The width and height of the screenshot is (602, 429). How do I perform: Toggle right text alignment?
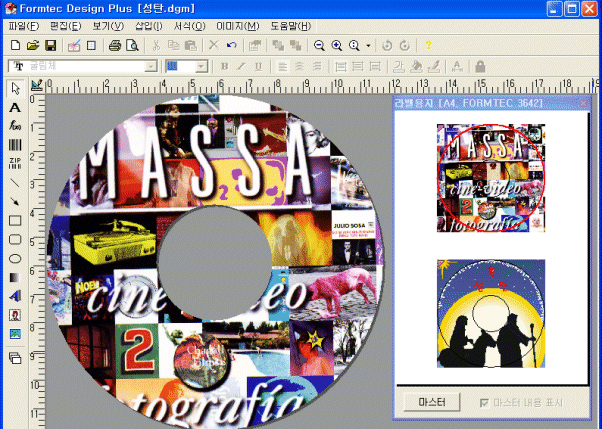click(317, 66)
